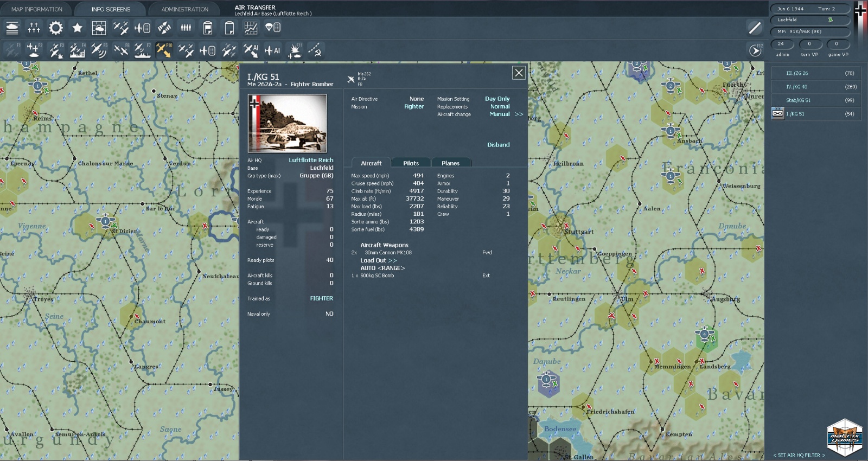Expand Aircraft change >> arrows
The width and height of the screenshot is (868, 461).
click(519, 114)
